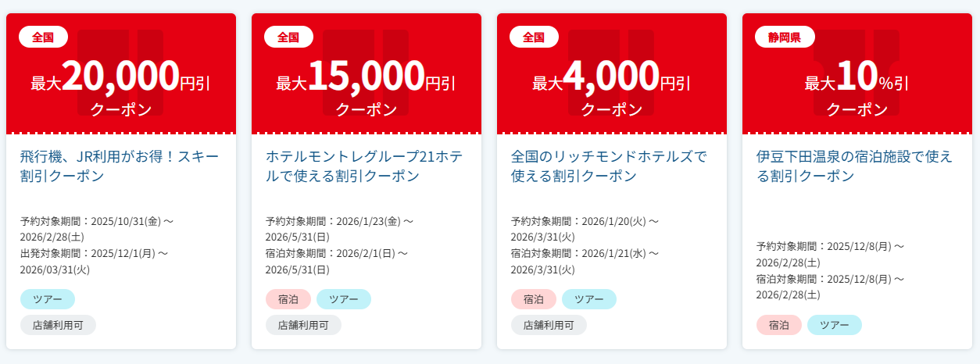The width and height of the screenshot is (980, 364).
Task: Select 全国 badge on 20,000円 coupon
Action: coord(43,37)
